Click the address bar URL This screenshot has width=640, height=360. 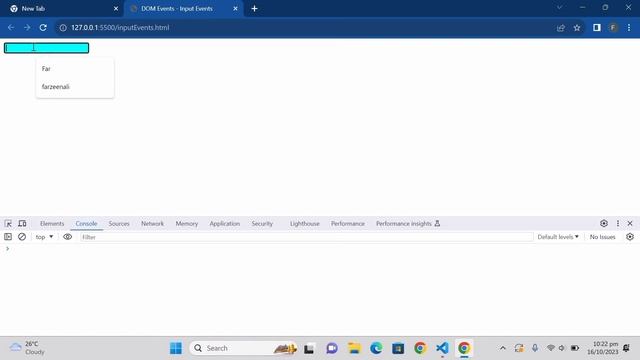point(120,27)
